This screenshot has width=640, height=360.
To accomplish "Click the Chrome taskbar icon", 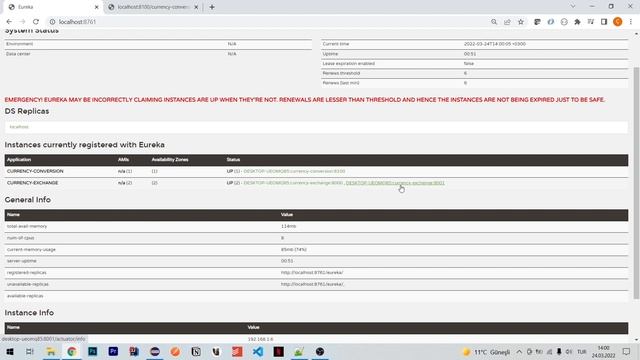I will click(x=72, y=351).
